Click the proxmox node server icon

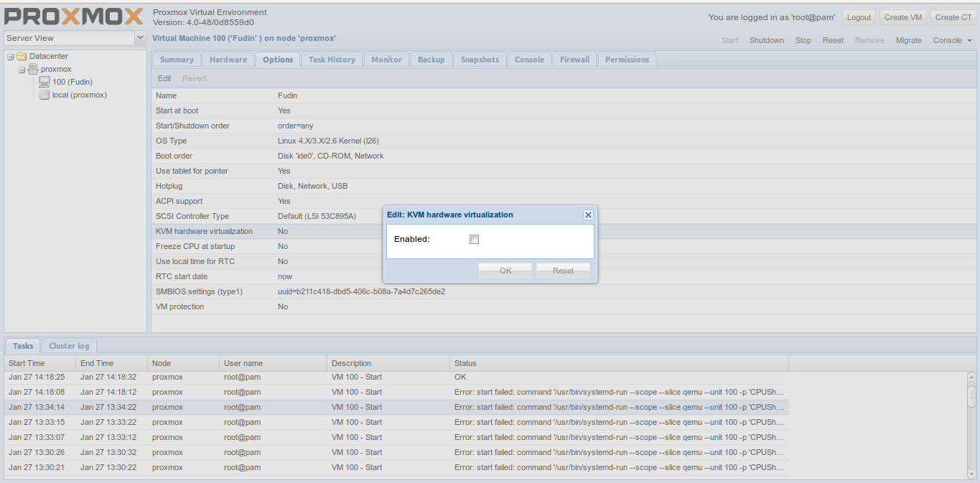33,69
